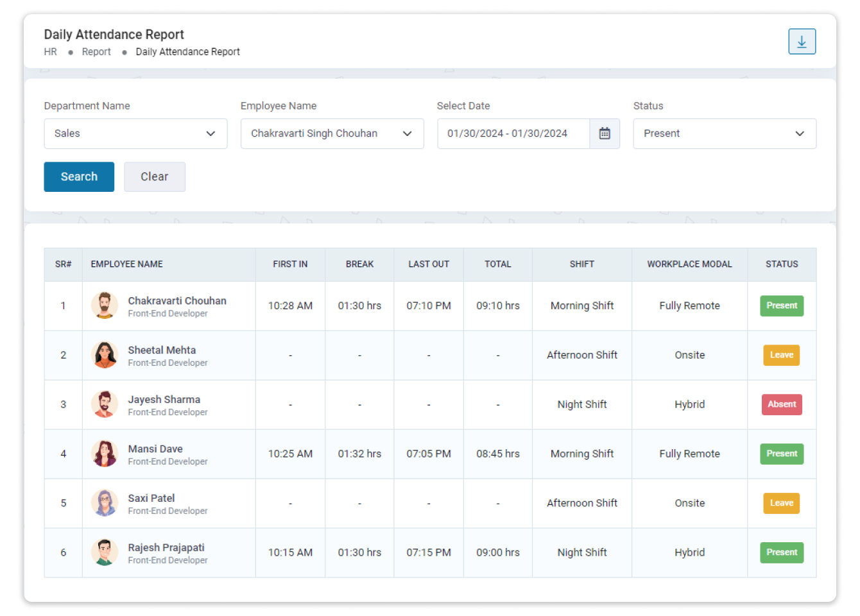Screen dimensions: 860x616
Task: Open the Employee Name dropdown
Action: coord(332,133)
